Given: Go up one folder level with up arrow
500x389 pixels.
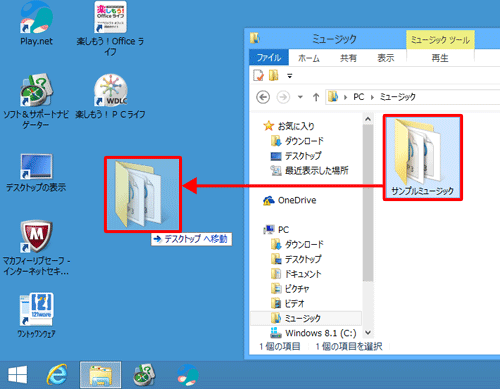Looking at the screenshot, I should tap(316, 97).
